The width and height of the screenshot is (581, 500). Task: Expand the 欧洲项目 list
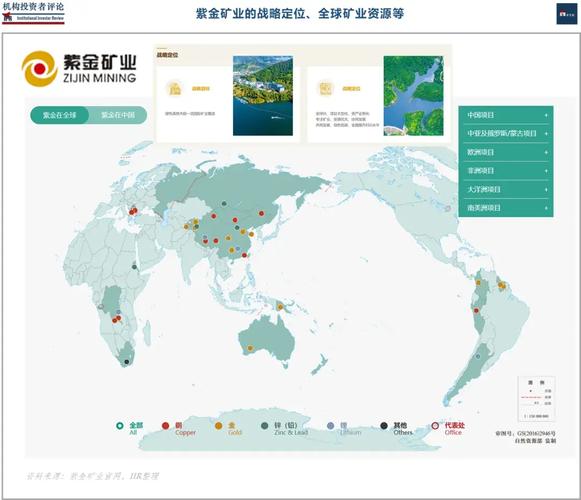tap(506, 152)
